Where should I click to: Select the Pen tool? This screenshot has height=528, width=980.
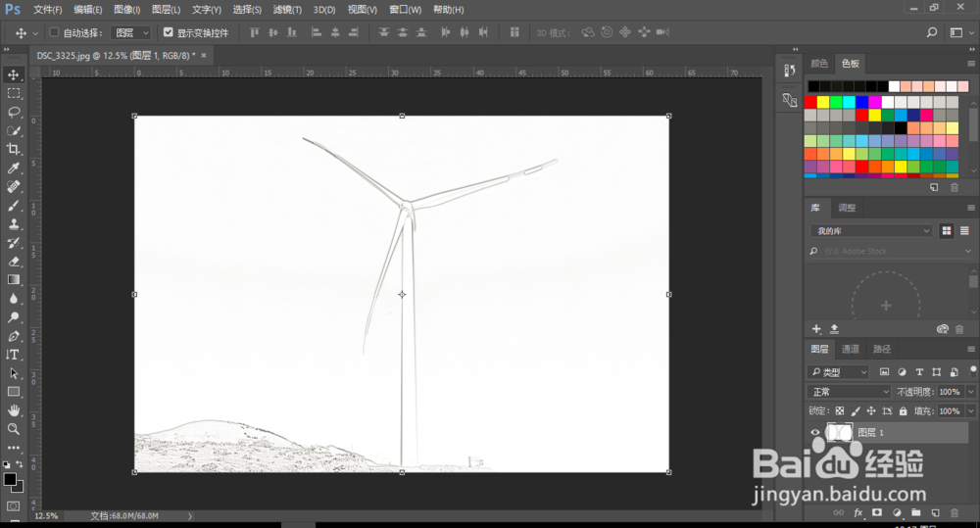point(13,336)
